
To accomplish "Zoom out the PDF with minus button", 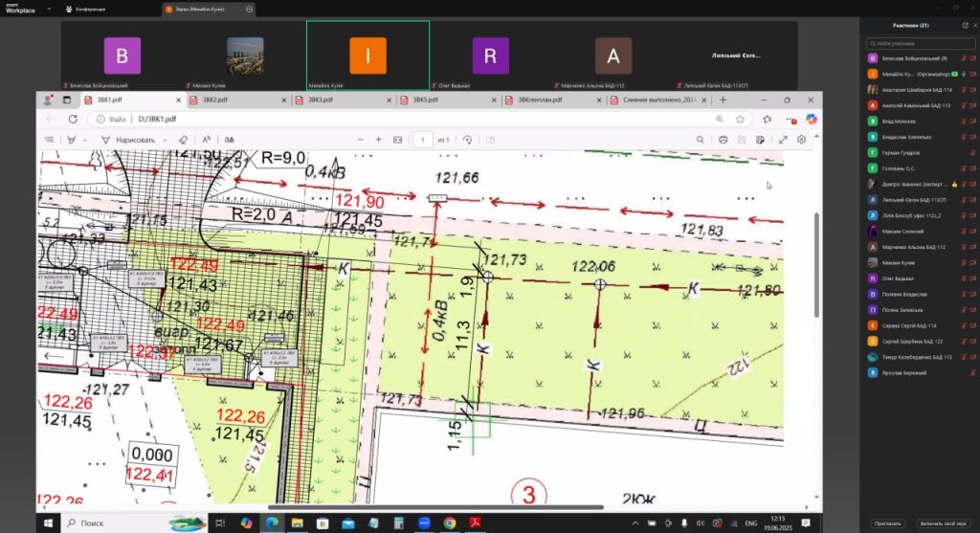I will (360, 140).
